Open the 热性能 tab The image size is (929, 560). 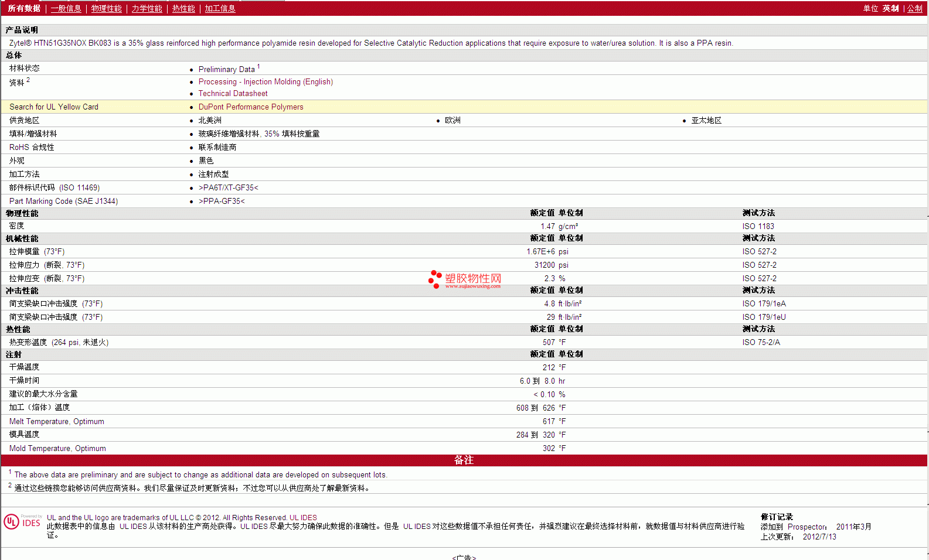tap(183, 8)
